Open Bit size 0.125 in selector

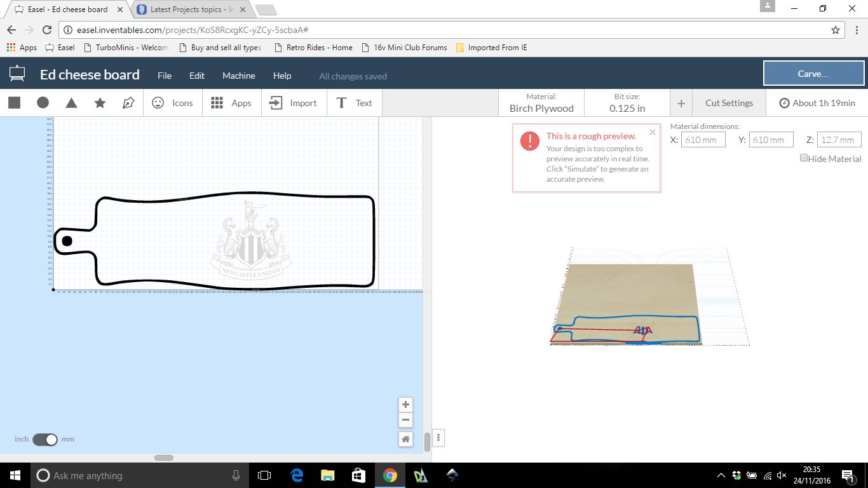[x=627, y=103]
